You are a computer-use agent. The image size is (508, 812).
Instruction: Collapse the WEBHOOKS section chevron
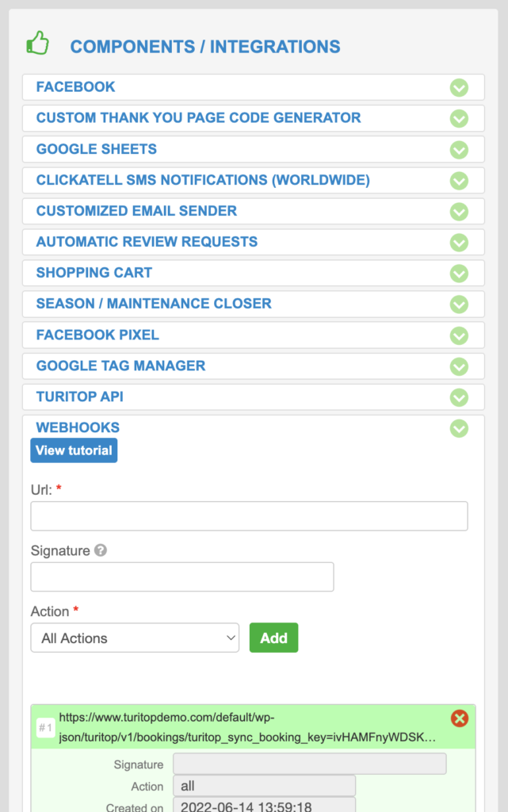[x=459, y=428]
